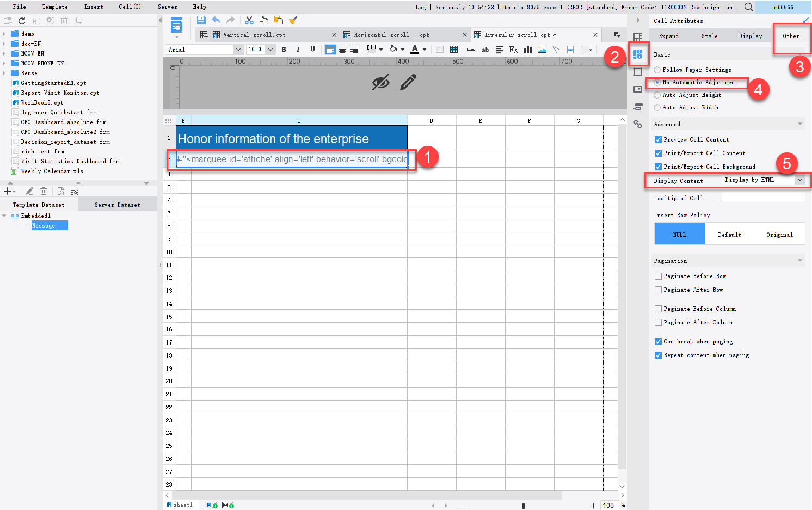Open the hyperlink panel in the right sidebar
The height and width of the screenshot is (510, 812).
(x=638, y=124)
